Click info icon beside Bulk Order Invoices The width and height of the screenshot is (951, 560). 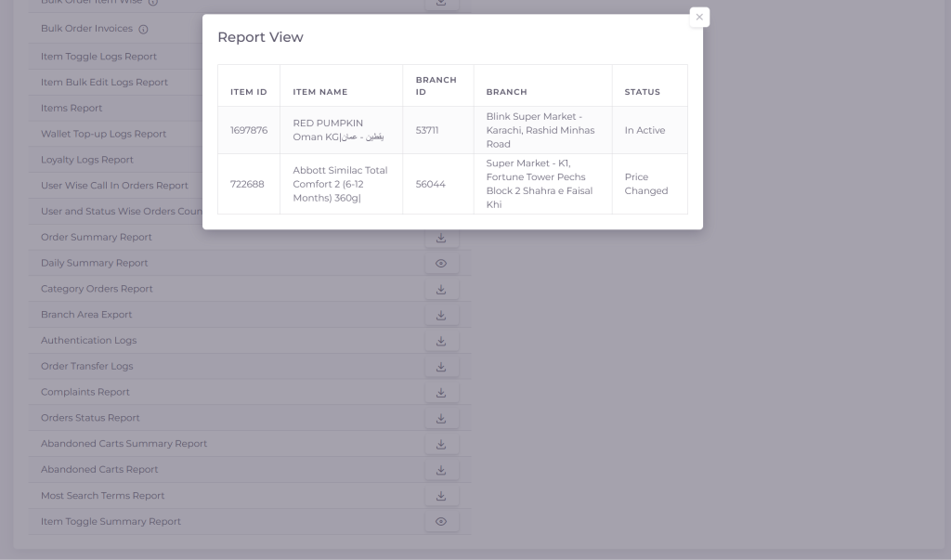pos(144,29)
